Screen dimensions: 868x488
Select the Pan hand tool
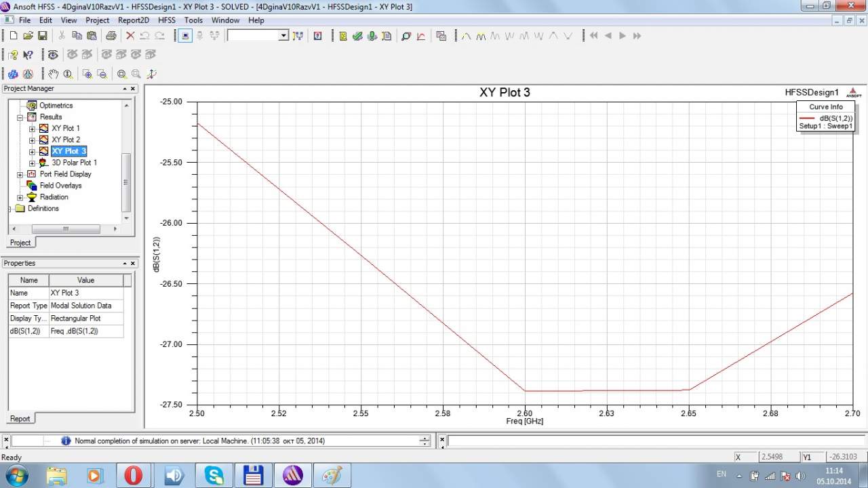[53, 74]
